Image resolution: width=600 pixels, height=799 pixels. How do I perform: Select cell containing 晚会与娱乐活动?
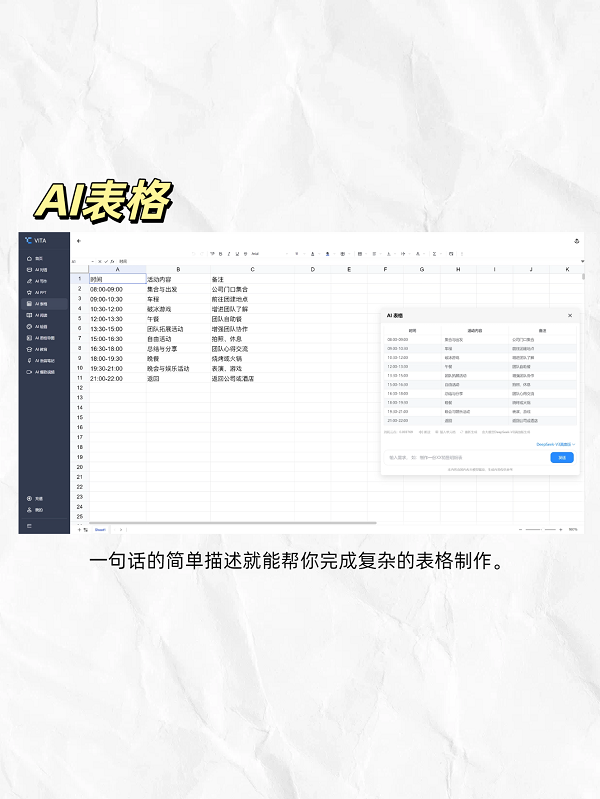pos(178,368)
